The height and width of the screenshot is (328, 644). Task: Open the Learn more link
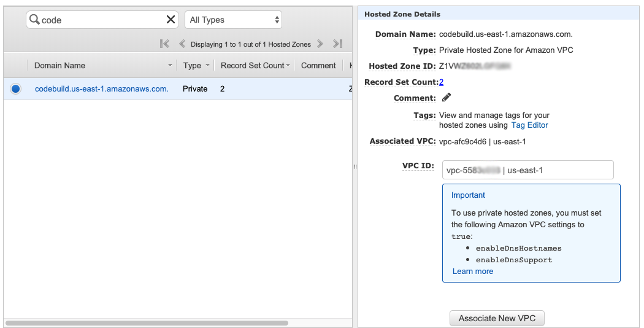click(x=473, y=271)
